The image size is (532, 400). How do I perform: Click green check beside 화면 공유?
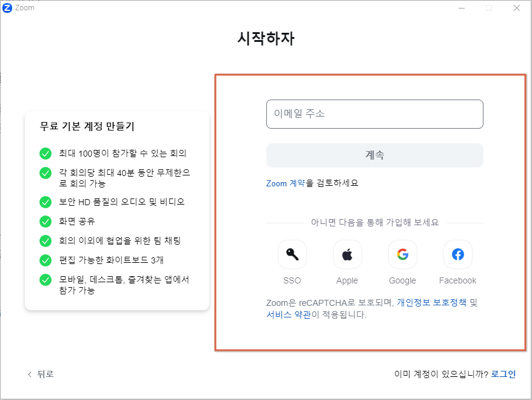45,222
